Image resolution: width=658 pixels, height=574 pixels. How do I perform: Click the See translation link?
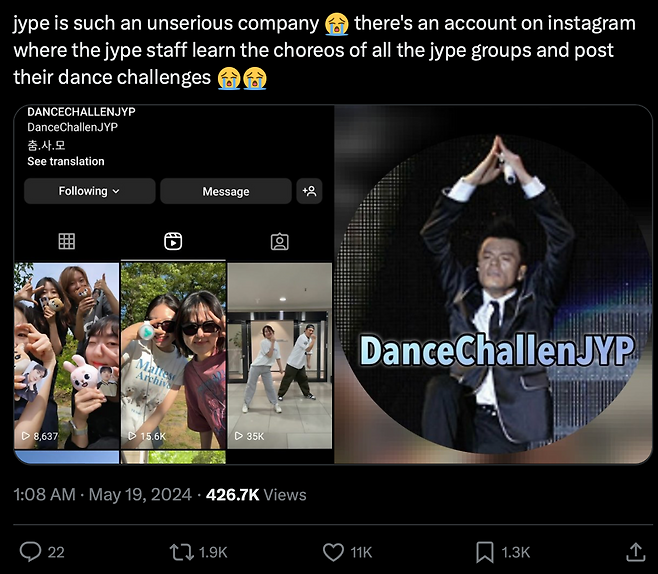pyautogui.click(x=66, y=161)
